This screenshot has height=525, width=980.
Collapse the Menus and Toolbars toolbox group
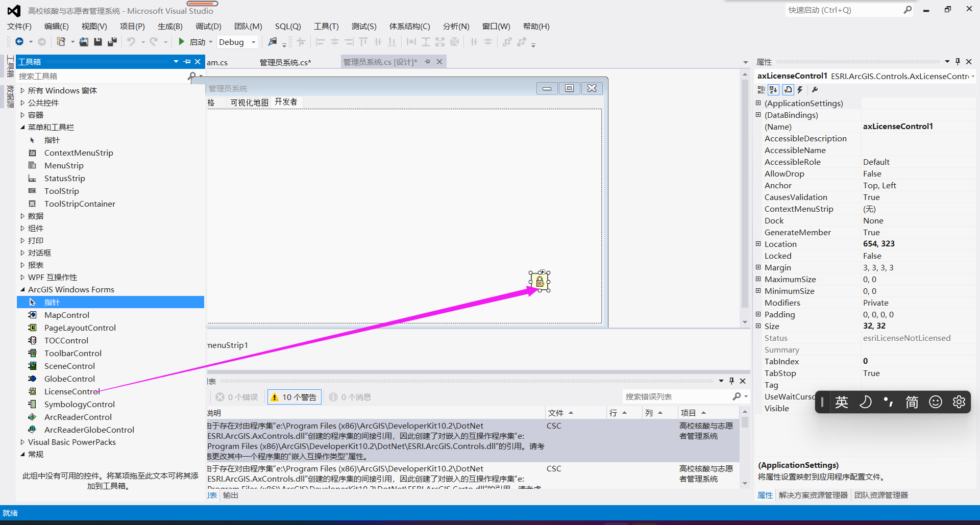tap(22, 127)
